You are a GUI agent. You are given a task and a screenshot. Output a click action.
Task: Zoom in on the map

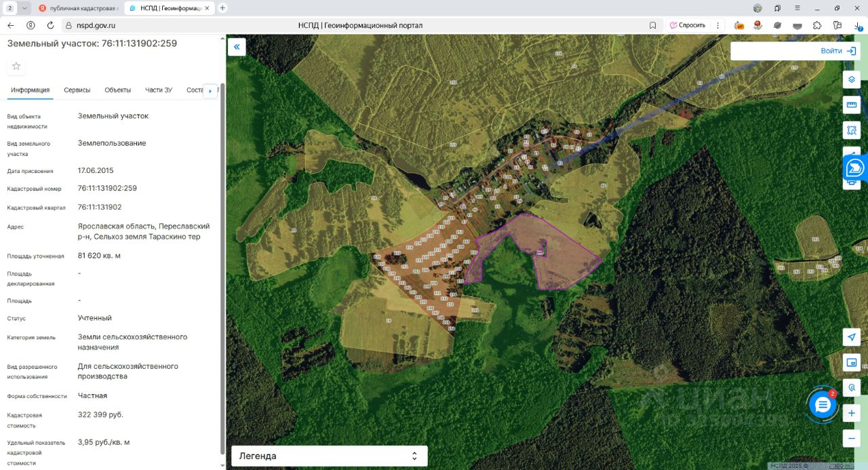[852, 413]
